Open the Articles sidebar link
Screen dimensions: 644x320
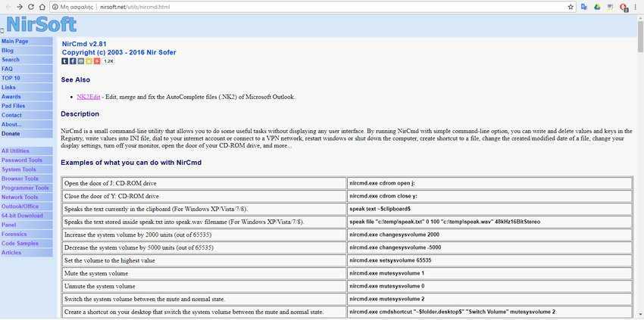pos(27,253)
